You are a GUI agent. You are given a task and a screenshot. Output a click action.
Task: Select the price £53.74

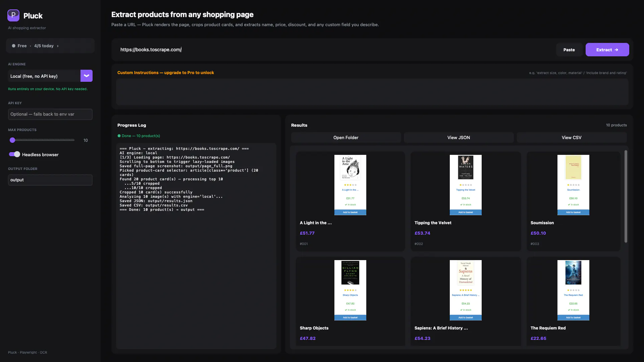(422, 233)
